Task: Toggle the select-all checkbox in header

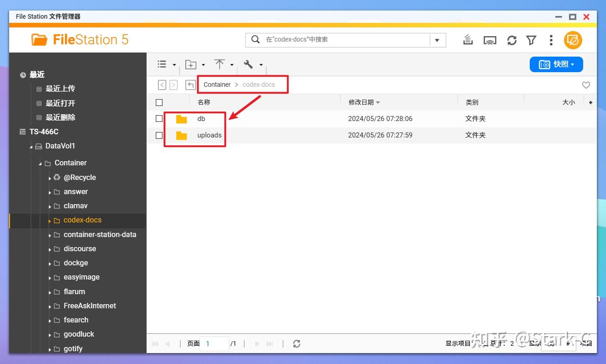Action: 158,102
